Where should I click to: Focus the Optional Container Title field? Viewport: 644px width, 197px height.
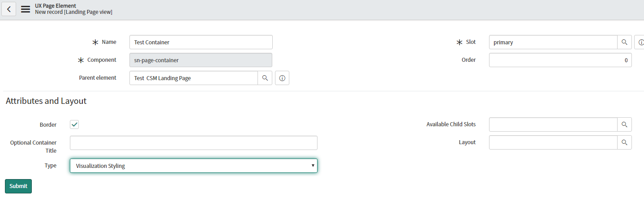pos(193,143)
